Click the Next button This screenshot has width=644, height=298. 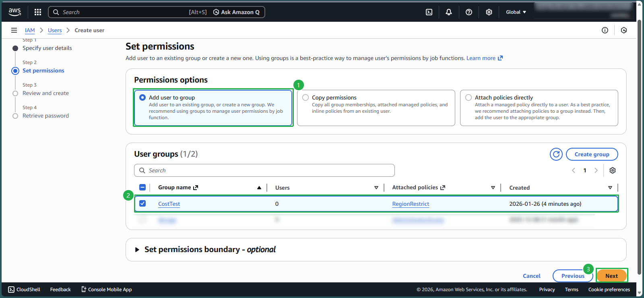coord(611,276)
